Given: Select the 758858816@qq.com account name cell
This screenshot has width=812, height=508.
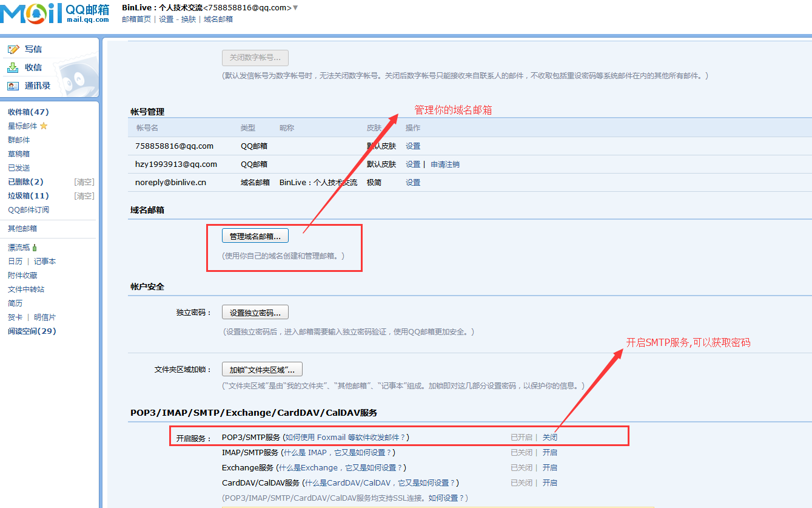Looking at the screenshot, I should point(175,146).
